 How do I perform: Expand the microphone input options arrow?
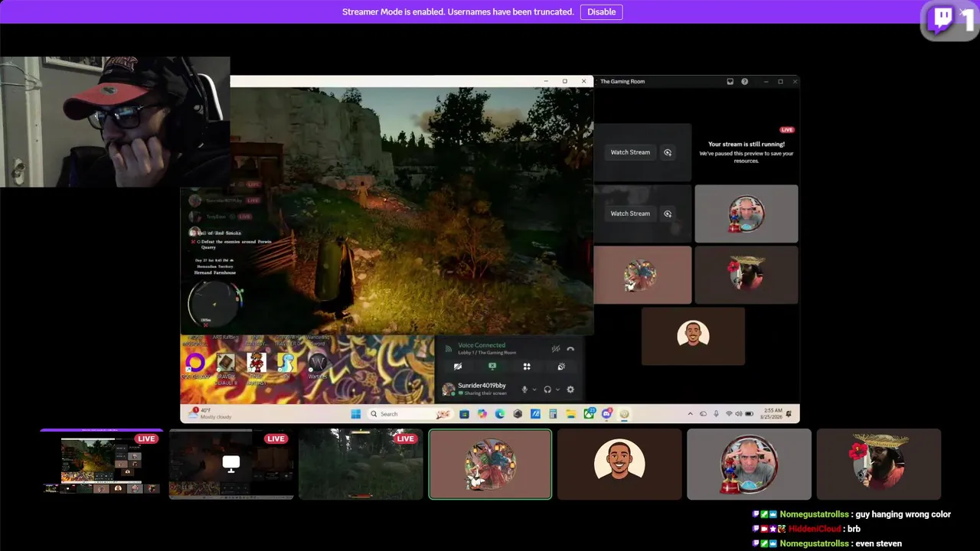tap(534, 390)
